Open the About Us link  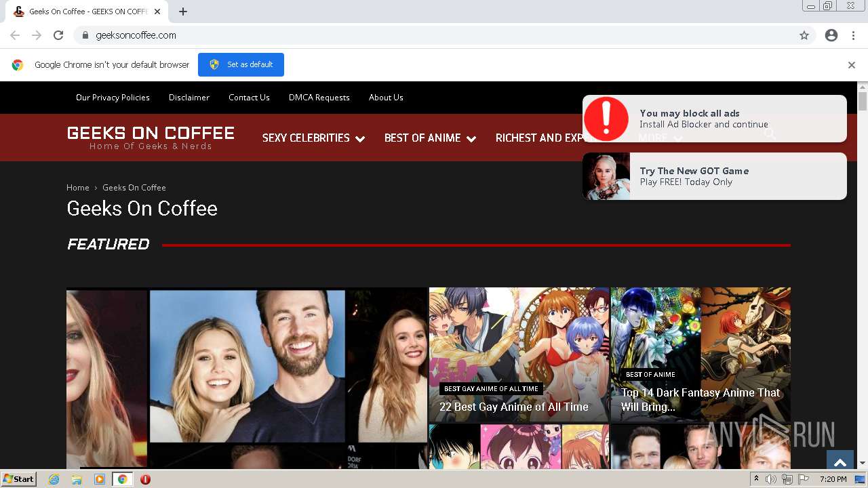386,98
